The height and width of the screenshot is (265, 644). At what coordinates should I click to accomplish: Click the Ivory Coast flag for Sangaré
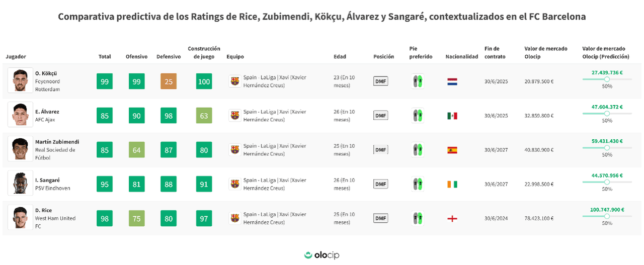tap(452, 184)
